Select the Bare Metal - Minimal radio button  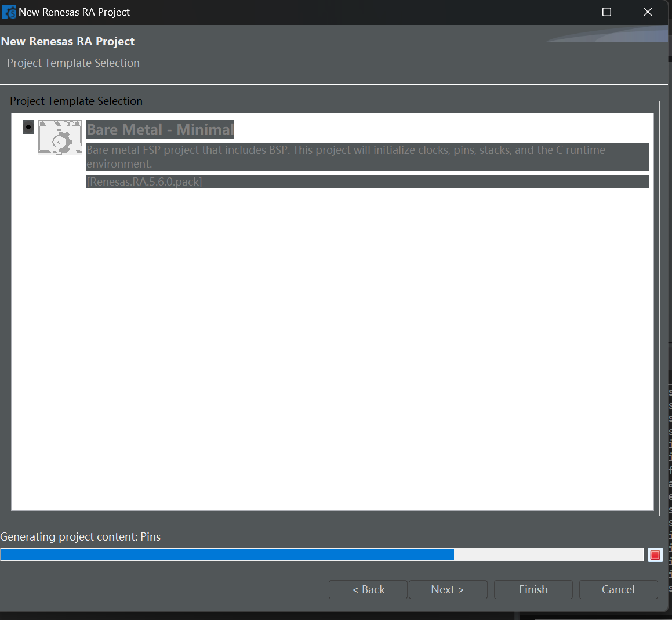click(x=28, y=128)
